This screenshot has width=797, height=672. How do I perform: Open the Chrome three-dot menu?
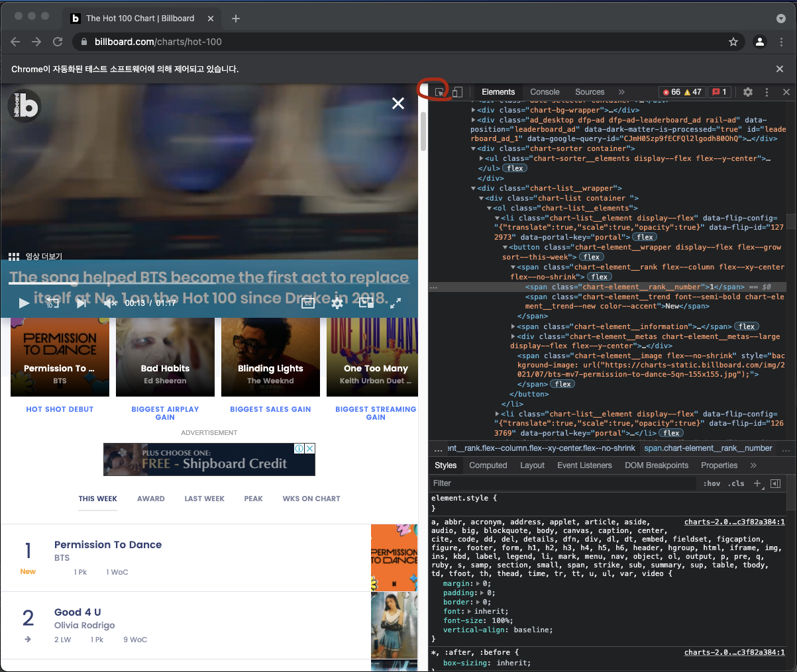(782, 42)
